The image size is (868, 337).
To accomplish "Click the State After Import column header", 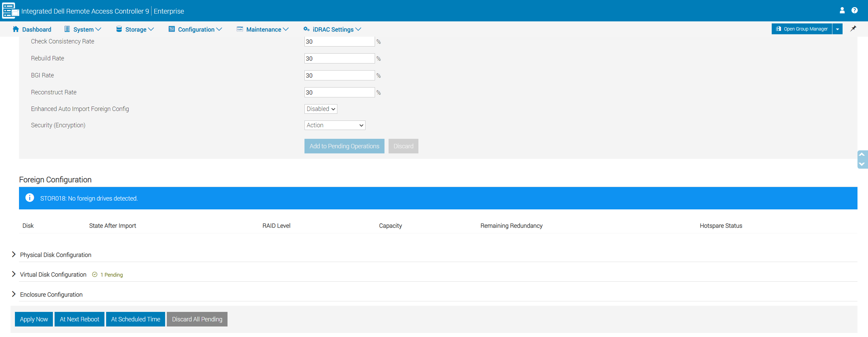I will [x=113, y=226].
